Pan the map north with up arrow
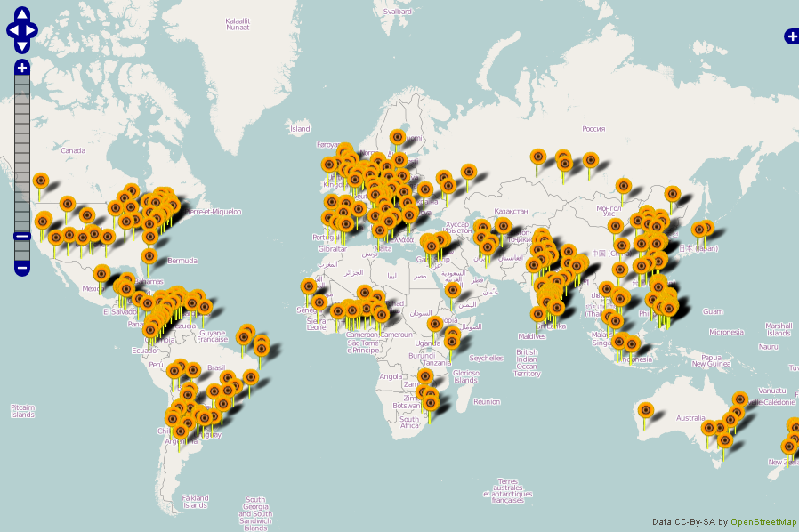The height and width of the screenshot is (532, 799). click(x=22, y=15)
